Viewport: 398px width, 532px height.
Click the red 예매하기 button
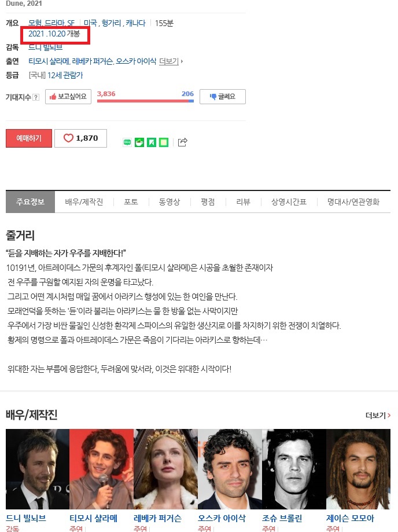tap(29, 138)
